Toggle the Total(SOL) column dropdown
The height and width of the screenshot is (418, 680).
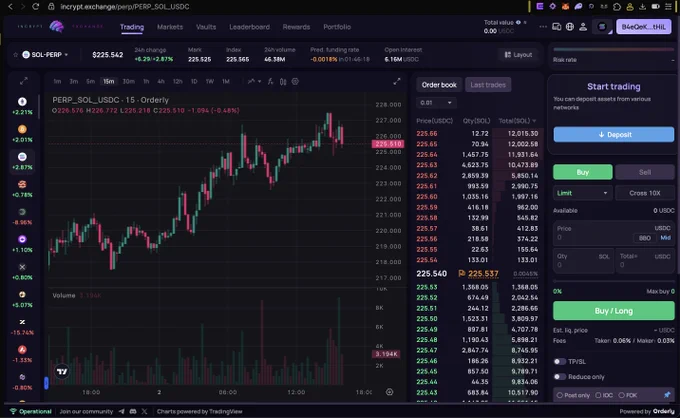(x=534, y=121)
